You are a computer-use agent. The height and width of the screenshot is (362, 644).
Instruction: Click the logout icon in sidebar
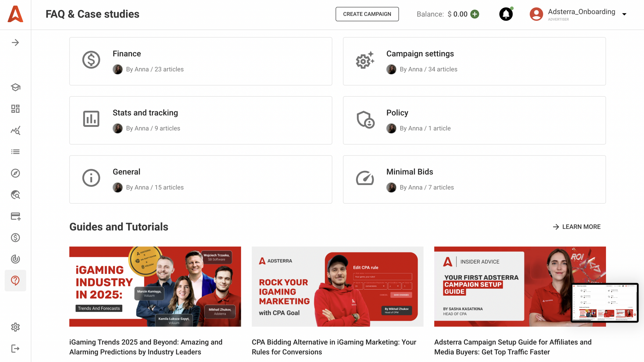click(x=15, y=349)
